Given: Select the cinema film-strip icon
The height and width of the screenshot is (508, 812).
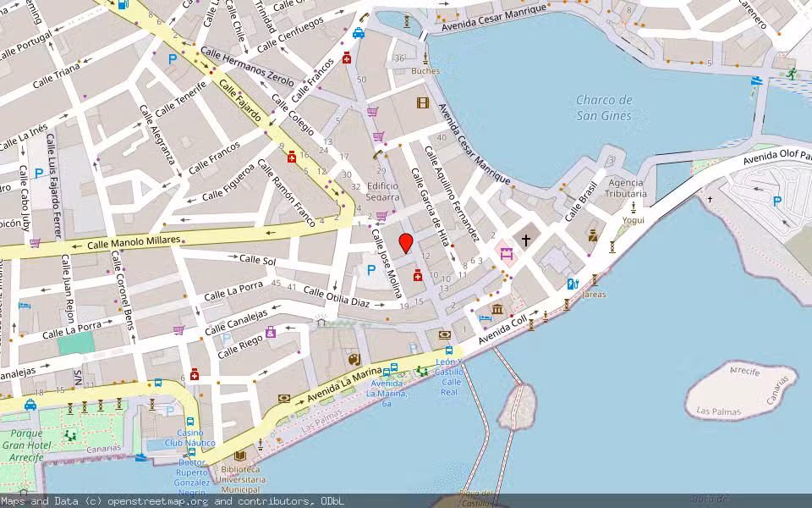Looking at the screenshot, I should point(423,102).
